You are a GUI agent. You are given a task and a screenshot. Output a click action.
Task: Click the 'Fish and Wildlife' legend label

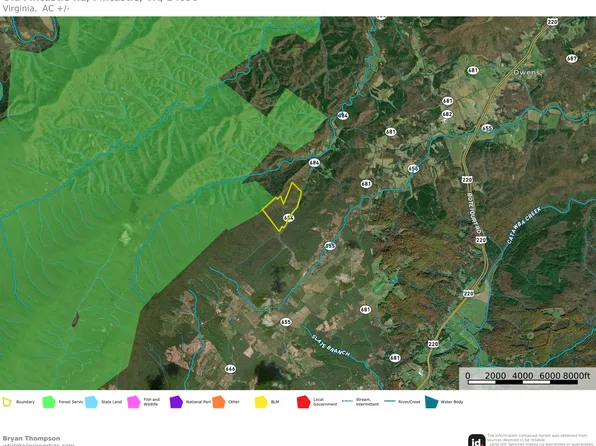[x=151, y=402]
